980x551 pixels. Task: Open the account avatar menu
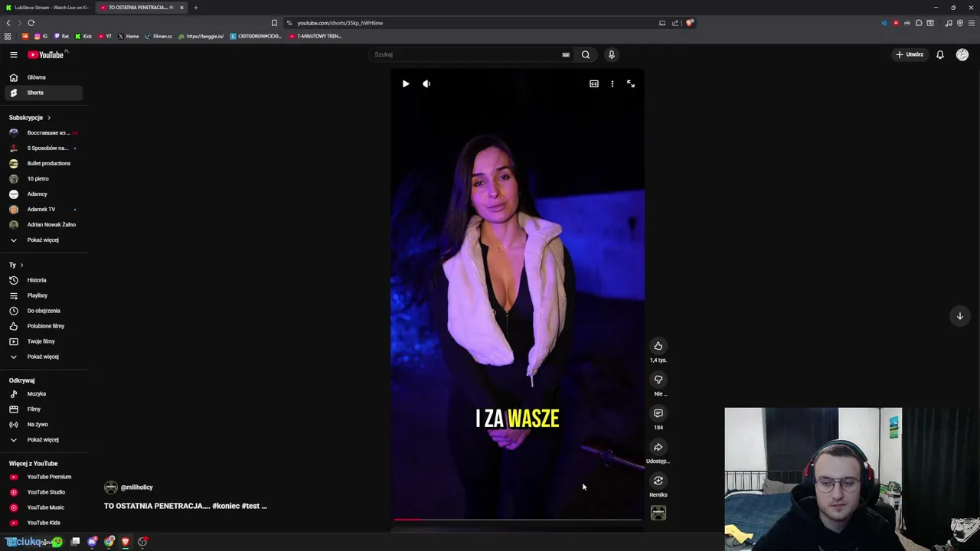click(x=962, y=54)
